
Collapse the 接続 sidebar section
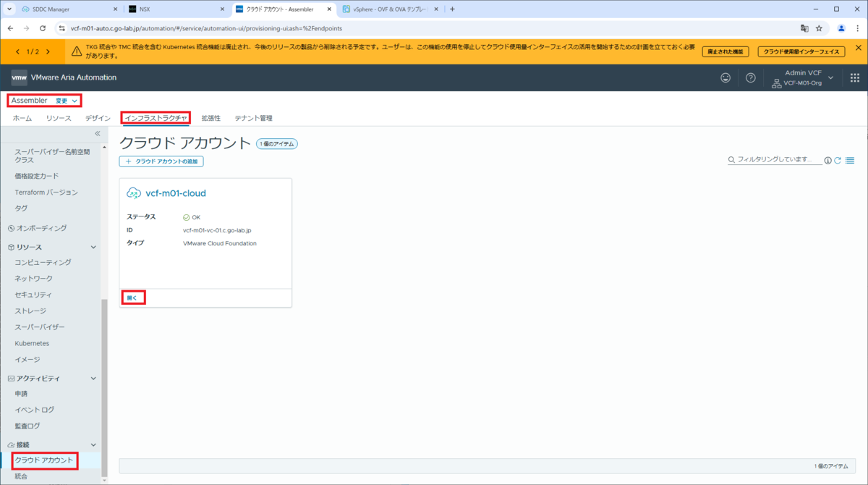[x=93, y=444]
